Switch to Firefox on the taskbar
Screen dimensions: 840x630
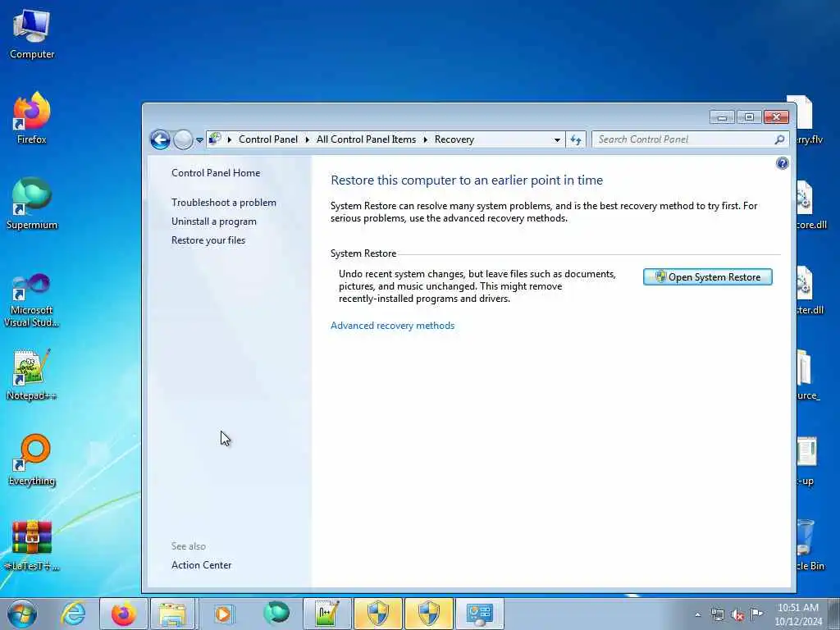click(x=124, y=614)
